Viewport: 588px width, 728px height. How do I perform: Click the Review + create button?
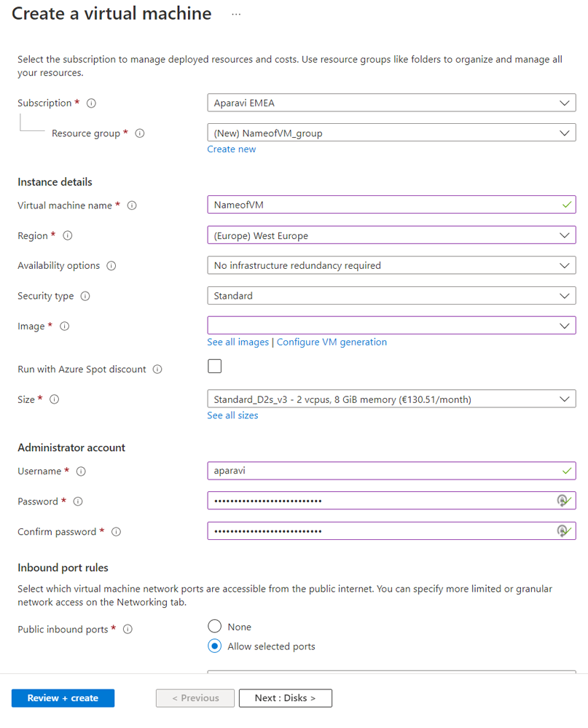pyautogui.click(x=63, y=698)
